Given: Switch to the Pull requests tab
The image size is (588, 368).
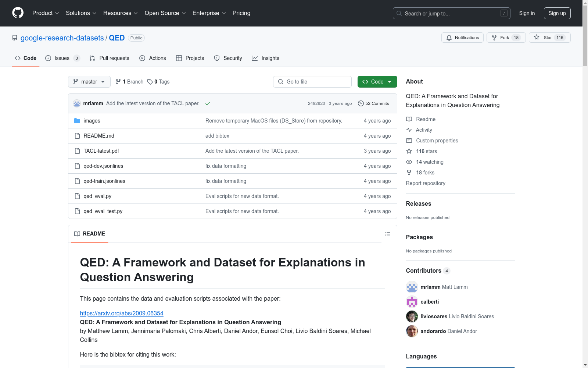Looking at the screenshot, I should 110,58.
